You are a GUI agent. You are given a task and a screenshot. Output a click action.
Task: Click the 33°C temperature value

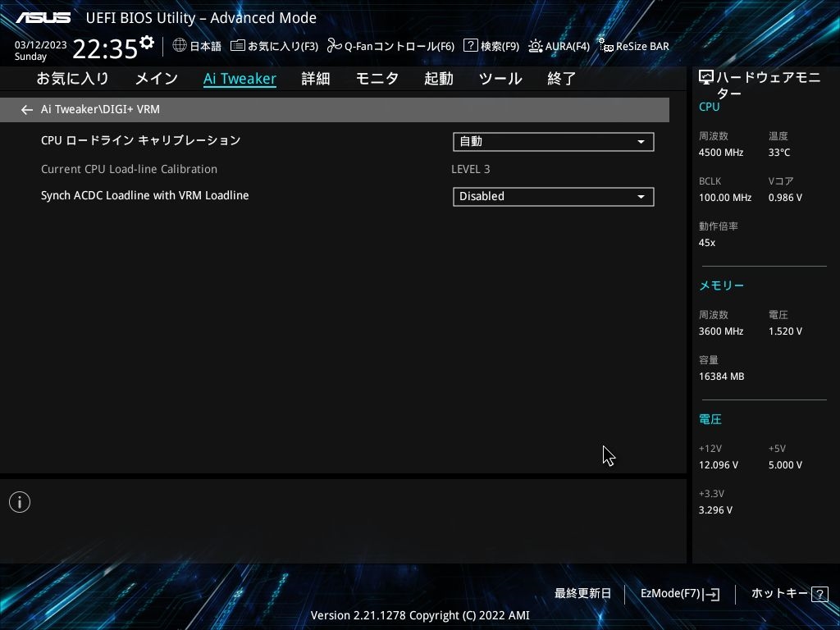pyautogui.click(x=779, y=153)
